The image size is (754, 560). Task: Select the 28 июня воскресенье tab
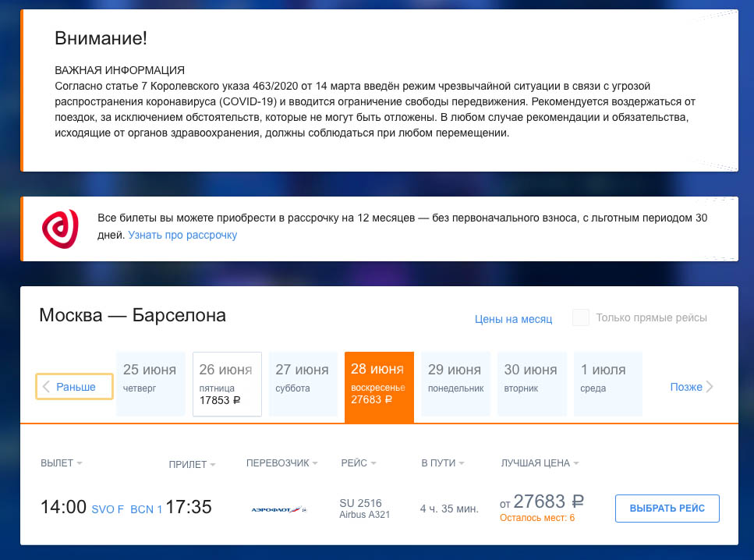(379, 384)
